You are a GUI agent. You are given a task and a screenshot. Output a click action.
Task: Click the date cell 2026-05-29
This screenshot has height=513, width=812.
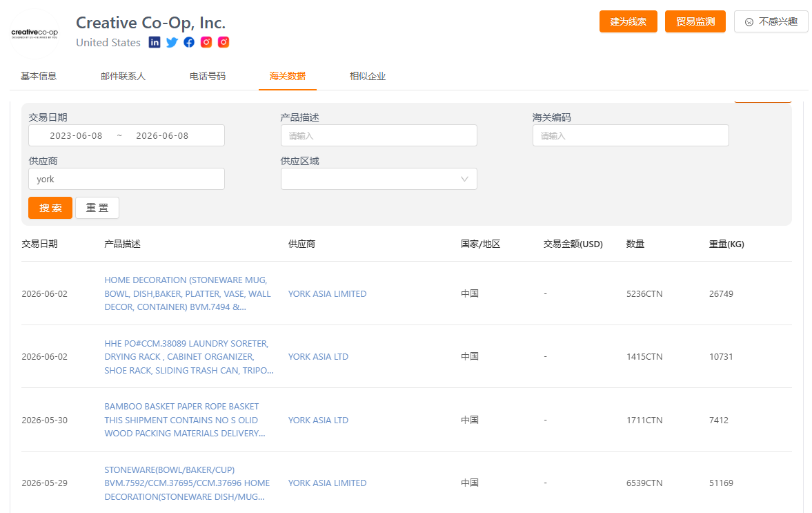(x=45, y=483)
